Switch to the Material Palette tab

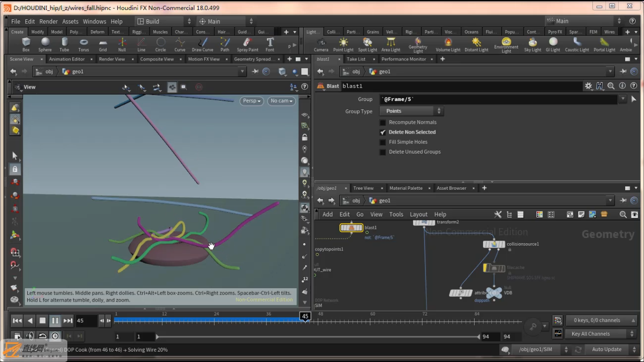click(406, 188)
